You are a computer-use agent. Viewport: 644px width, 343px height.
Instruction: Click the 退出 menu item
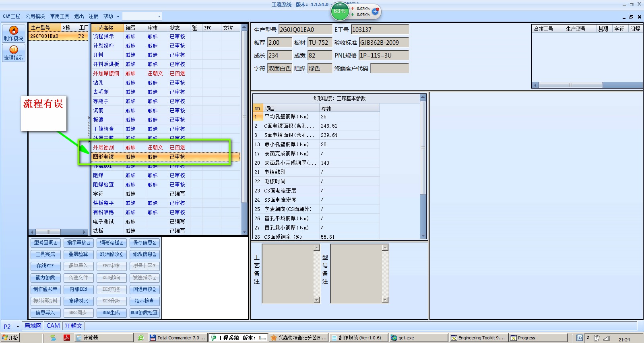tap(79, 16)
